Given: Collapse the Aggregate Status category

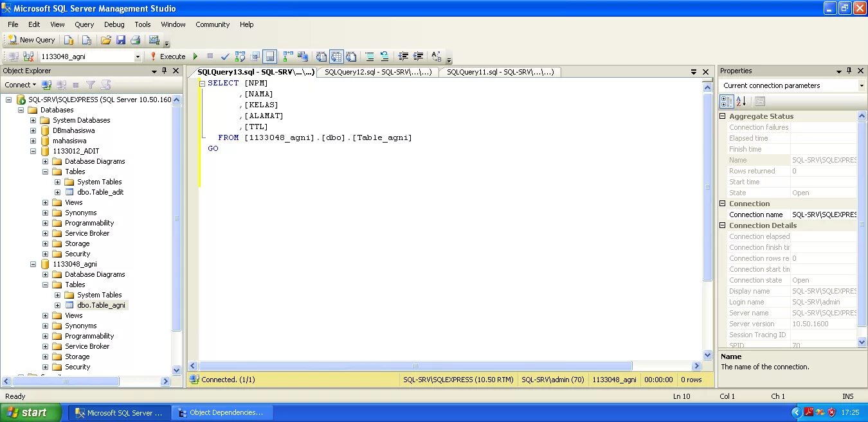Looking at the screenshot, I should click(x=723, y=116).
